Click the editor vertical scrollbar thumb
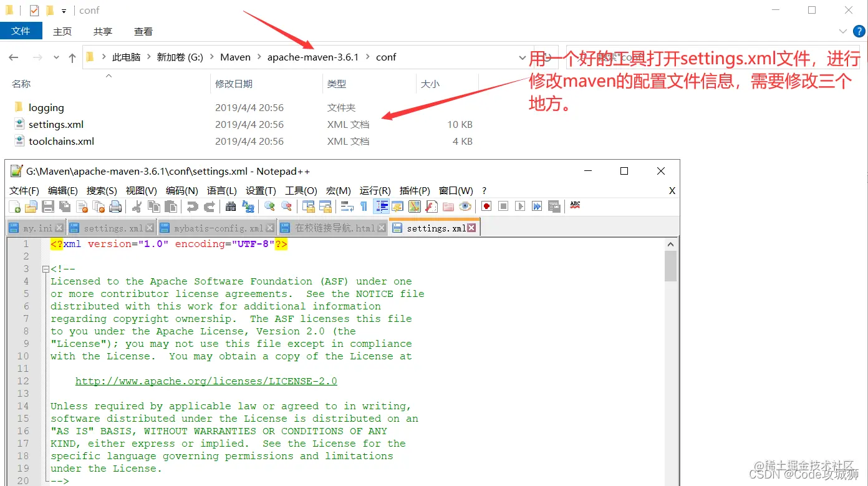 point(671,266)
